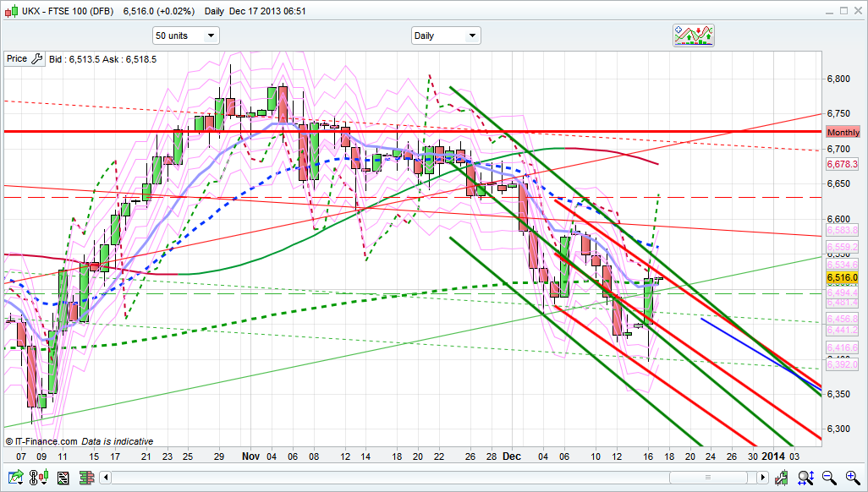Expand the 50 units dropdown

coord(185,36)
